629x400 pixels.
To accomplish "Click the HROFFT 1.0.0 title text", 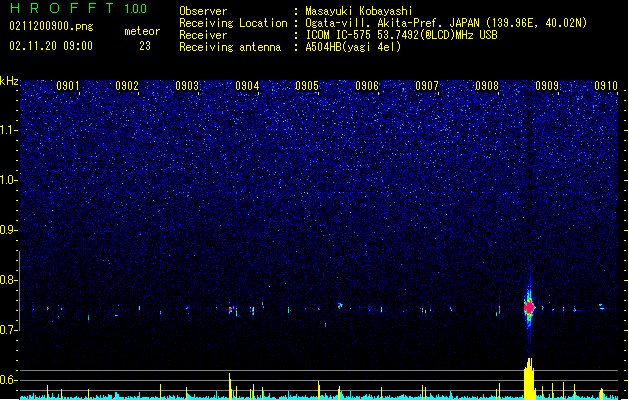I will [x=79, y=8].
